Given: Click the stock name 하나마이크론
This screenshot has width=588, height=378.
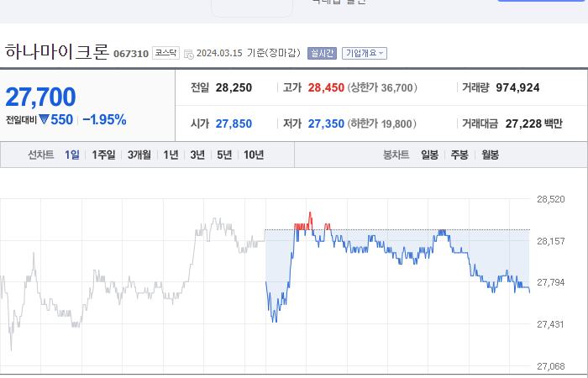Looking at the screenshot, I should (x=57, y=52).
